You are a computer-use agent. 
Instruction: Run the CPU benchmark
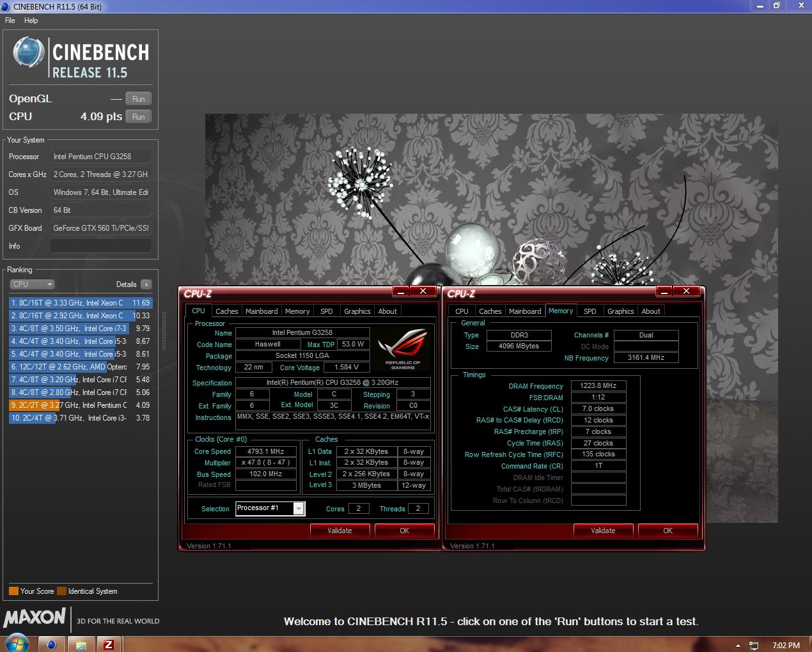point(139,117)
